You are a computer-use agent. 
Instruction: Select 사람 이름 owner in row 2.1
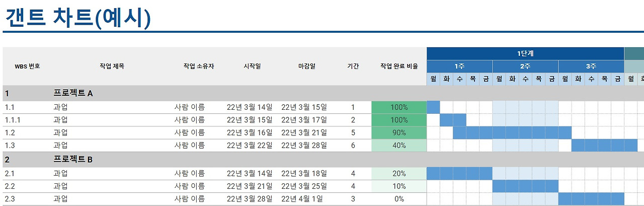point(190,173)
